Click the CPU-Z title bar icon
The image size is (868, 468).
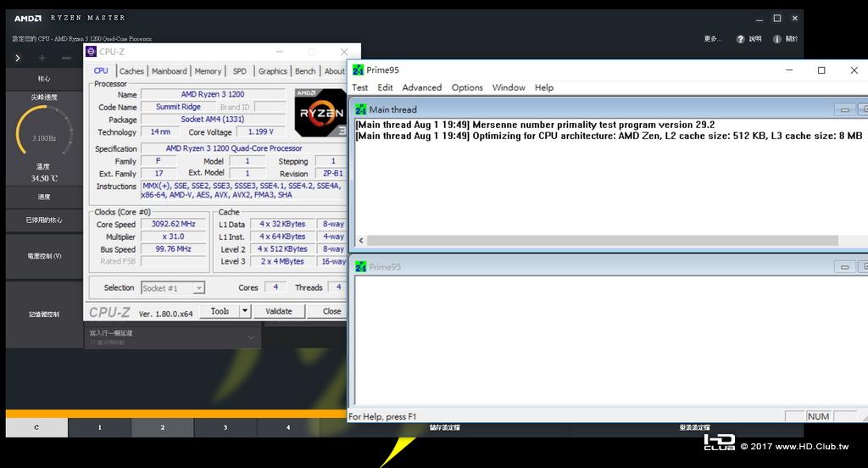tap(92, 52)
